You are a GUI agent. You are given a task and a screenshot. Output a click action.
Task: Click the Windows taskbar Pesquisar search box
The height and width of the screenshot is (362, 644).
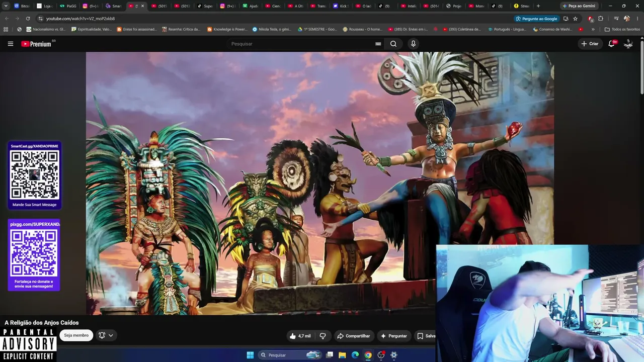[x=290, y=355]
